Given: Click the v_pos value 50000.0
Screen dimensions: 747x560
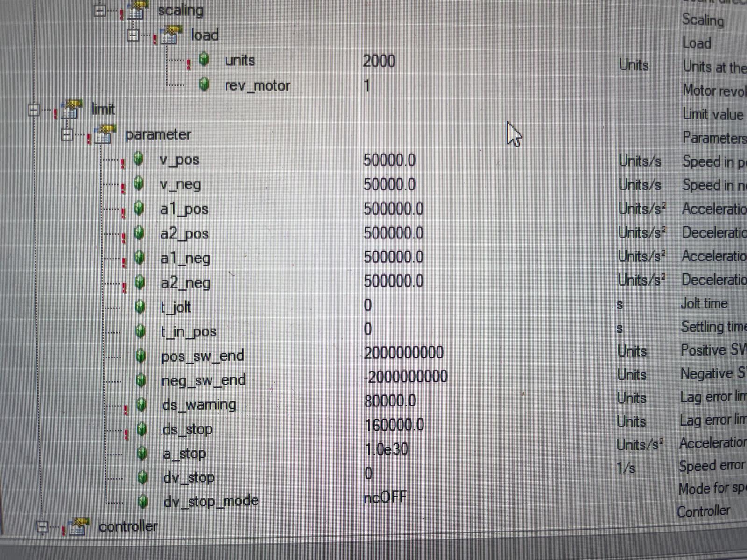Looking at the screenshot, I should tap(389, 161).
